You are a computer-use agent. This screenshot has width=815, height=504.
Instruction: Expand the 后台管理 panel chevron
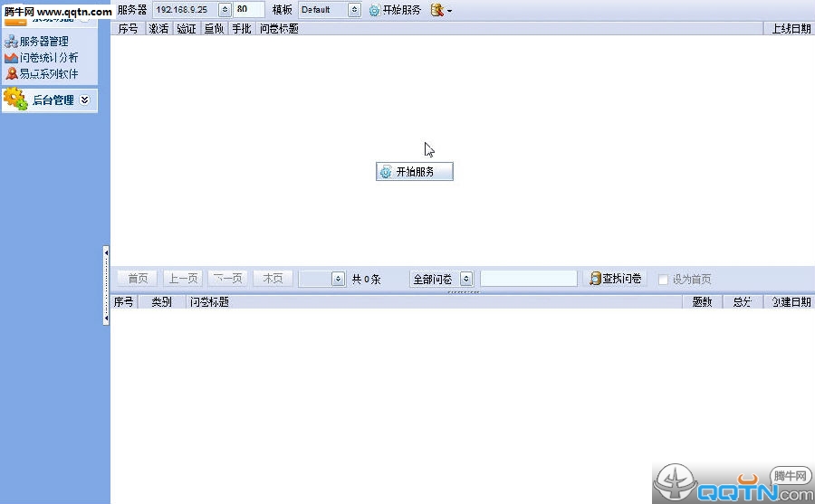point(85,100)
